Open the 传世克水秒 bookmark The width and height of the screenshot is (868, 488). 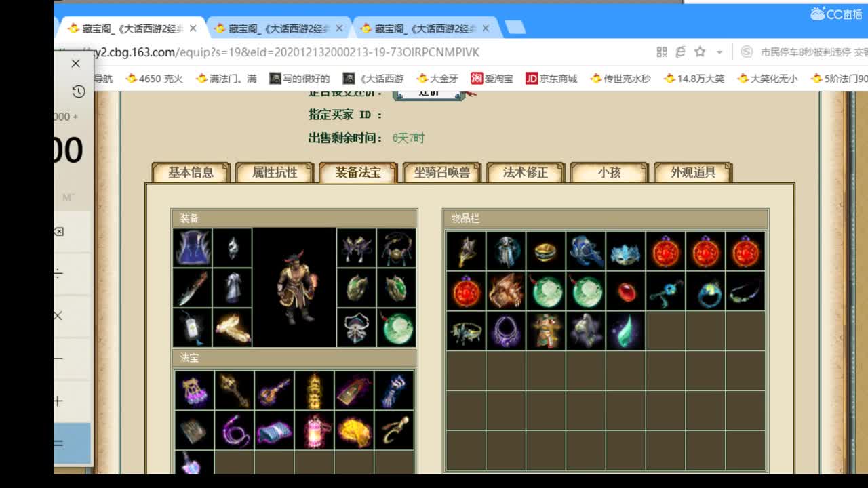click(620, 79)
